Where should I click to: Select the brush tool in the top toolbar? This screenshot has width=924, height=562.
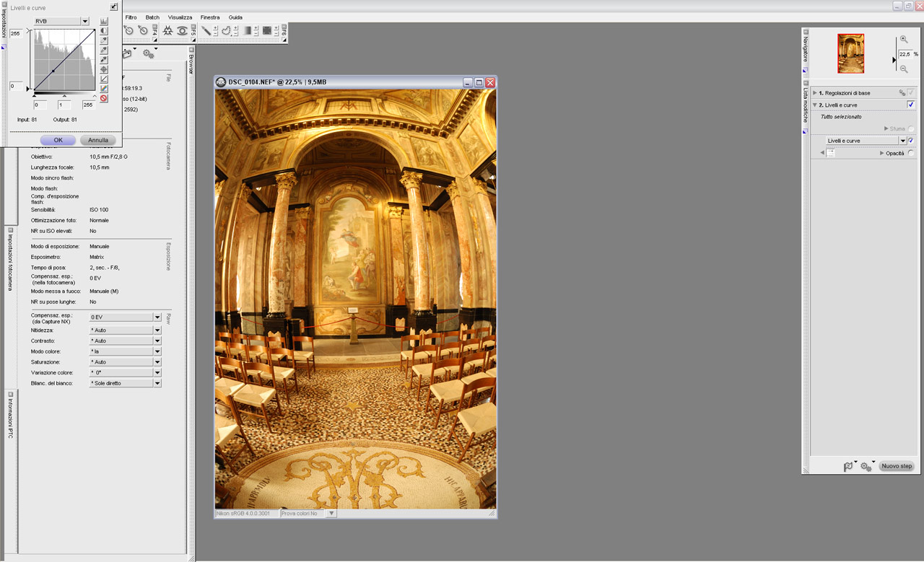(206, 30)
